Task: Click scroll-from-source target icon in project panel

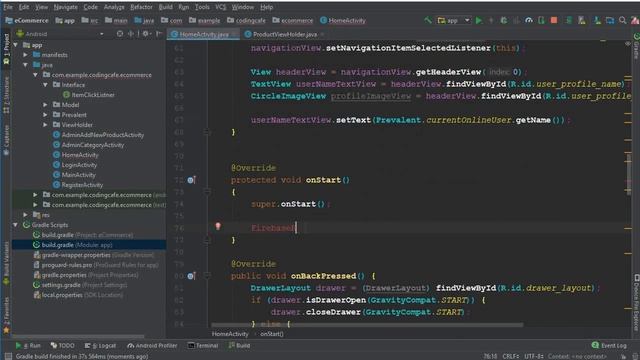Action: tap(120, 34)
